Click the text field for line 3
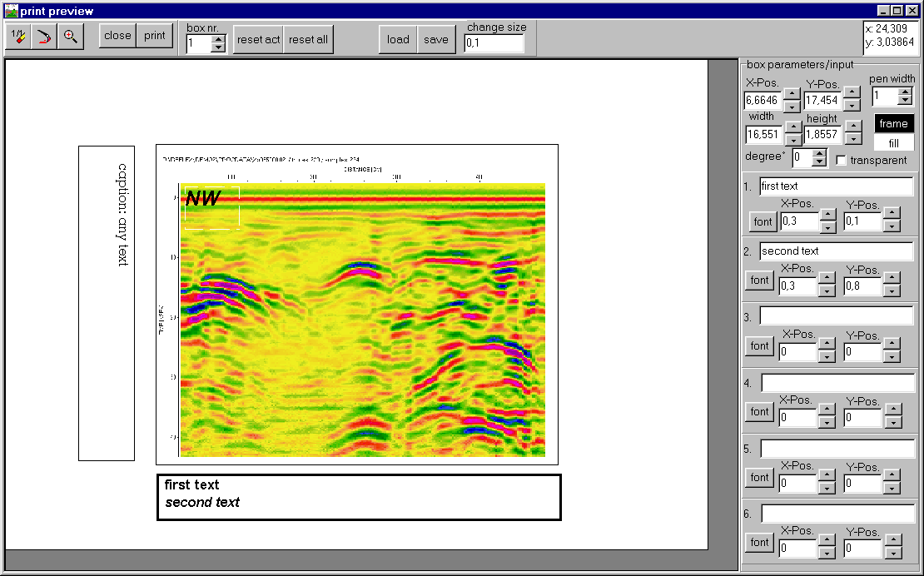 click(836, 316)
